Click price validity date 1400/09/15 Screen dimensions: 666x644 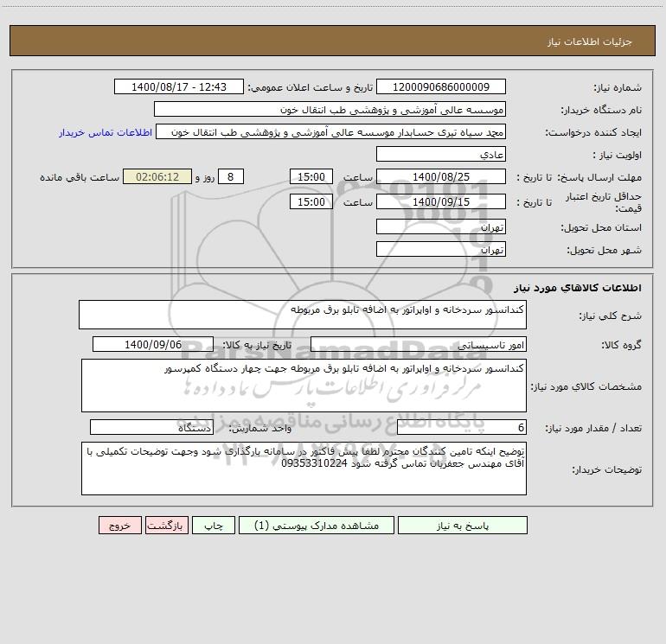[441, 201]
